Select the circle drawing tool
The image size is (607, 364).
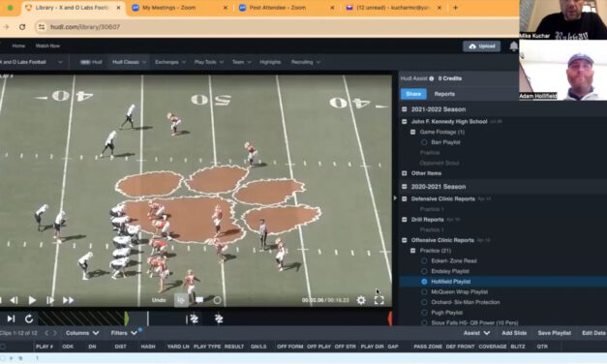217,300
